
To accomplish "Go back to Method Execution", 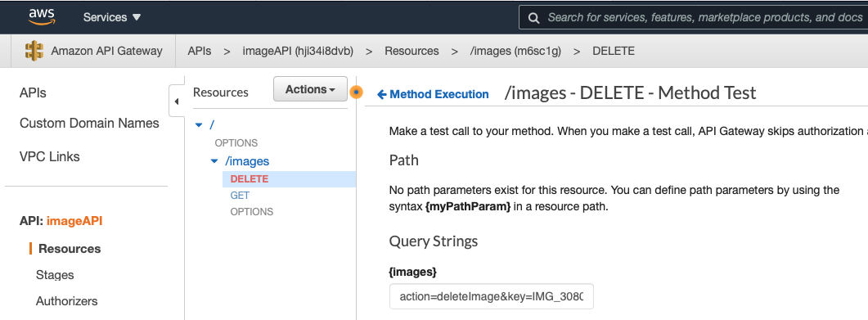I will 433,94.
